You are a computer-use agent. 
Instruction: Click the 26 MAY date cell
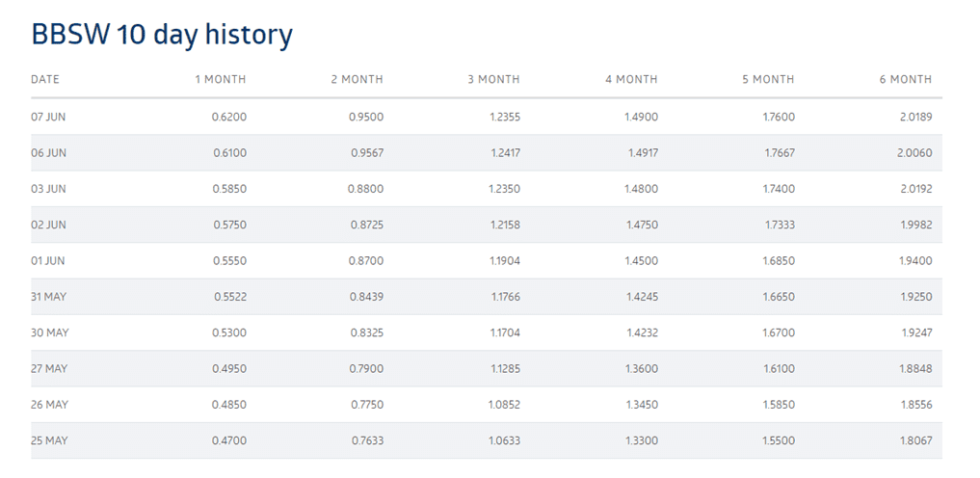coord(50,405)
